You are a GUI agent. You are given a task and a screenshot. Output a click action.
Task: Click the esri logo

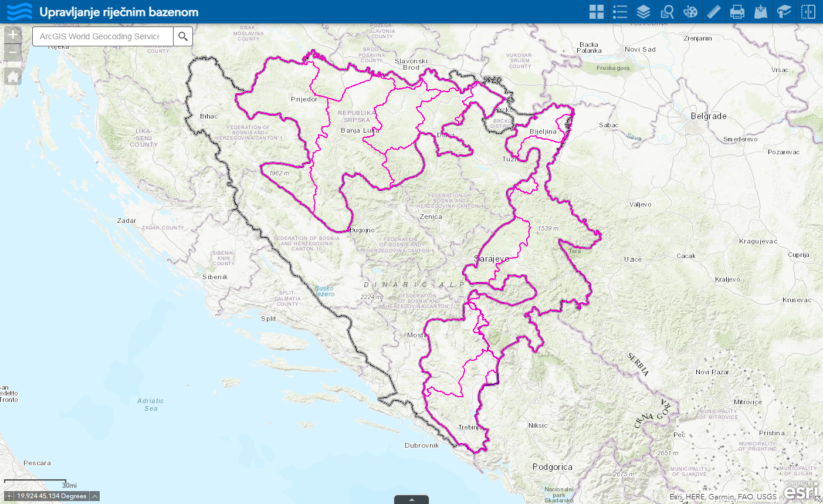(x=801, y=490)
